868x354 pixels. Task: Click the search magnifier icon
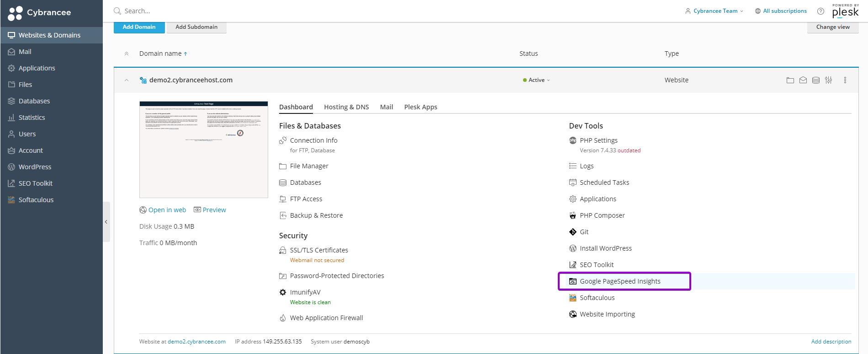(117, 11)
